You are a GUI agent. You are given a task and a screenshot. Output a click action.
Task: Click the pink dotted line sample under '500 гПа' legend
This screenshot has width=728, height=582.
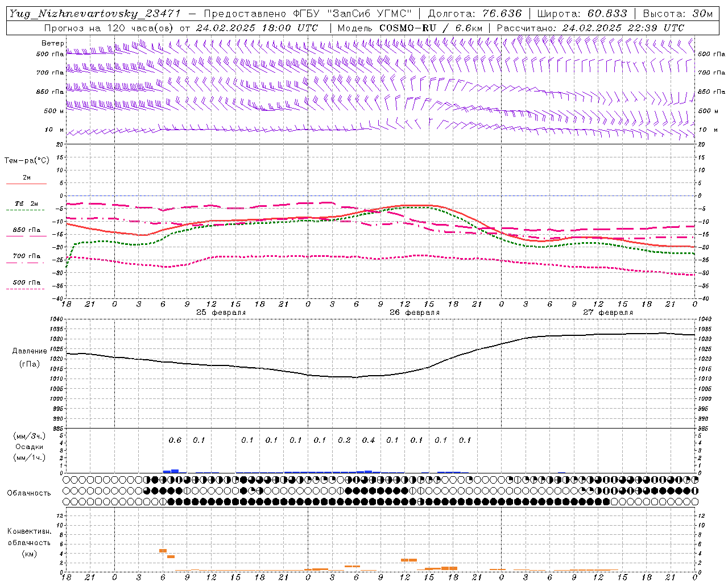tap(26, 289)
